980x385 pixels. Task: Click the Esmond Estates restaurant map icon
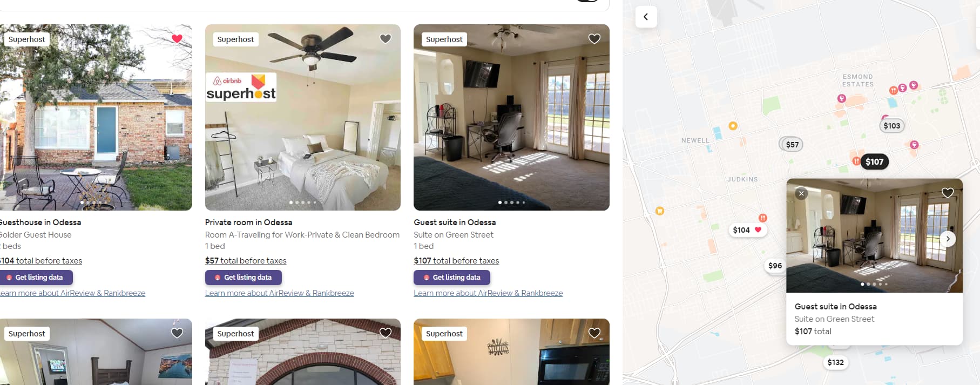(x=893, y=90)
